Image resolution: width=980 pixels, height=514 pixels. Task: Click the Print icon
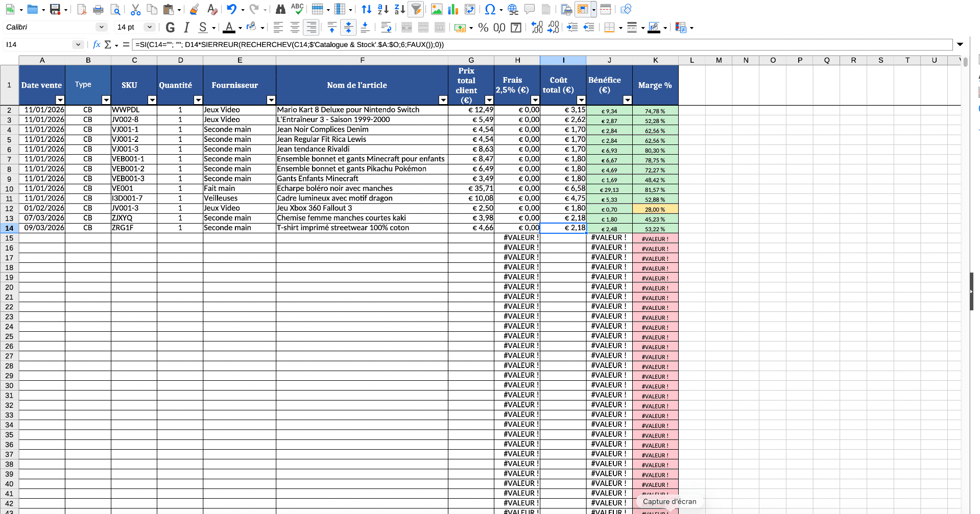99,9
